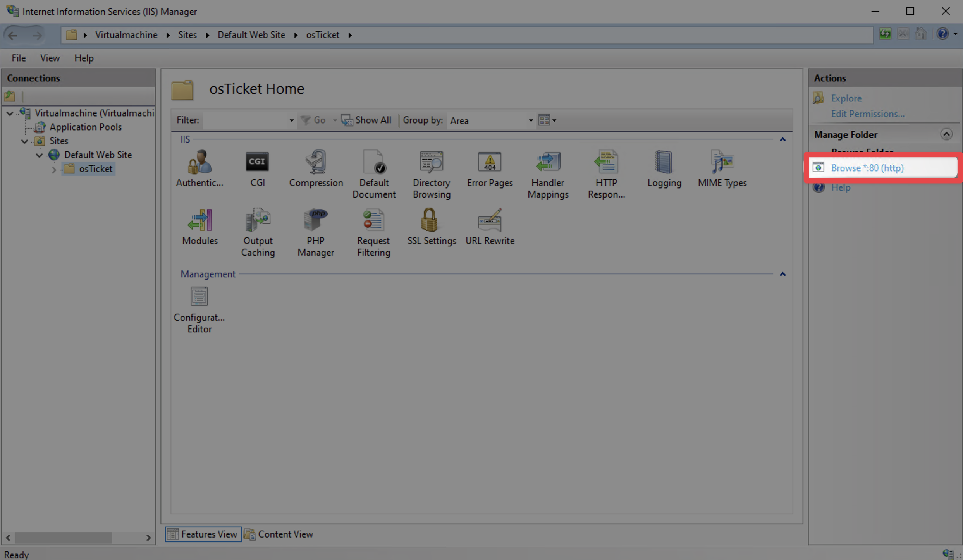Click the Edit Permissions link
Screen dimensions: 963x560
(x=867, y=114)
